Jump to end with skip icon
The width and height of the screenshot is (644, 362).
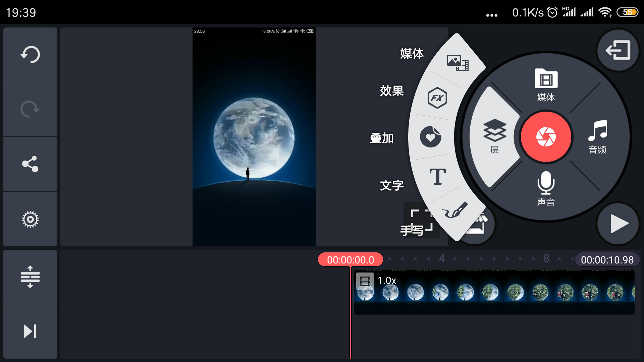point(30,331)
